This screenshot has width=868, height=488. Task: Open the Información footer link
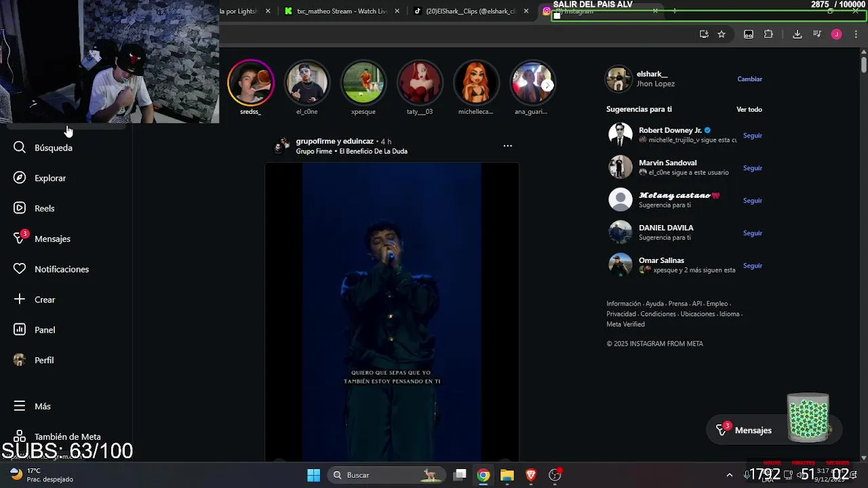pos(624,304)
